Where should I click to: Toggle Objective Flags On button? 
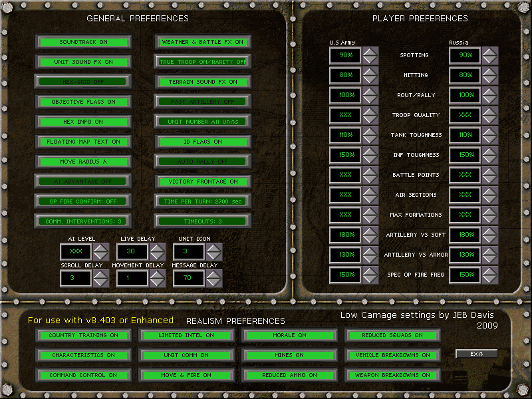point(84,102)
